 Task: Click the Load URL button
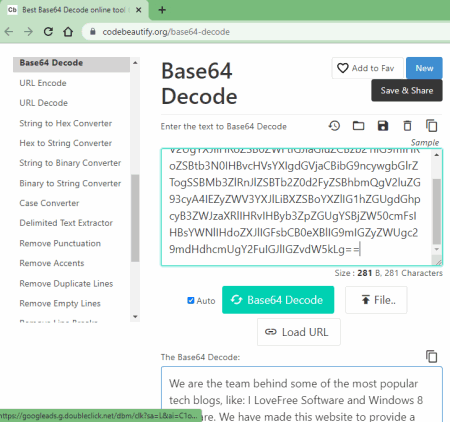coord(299,332)
